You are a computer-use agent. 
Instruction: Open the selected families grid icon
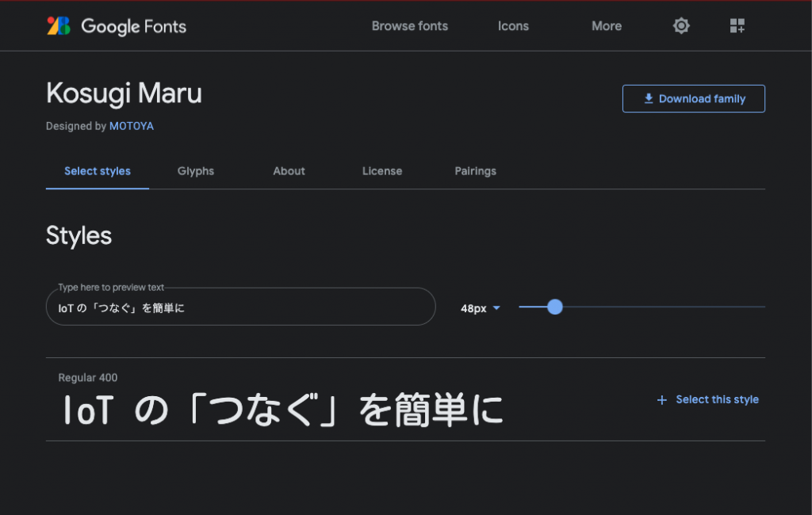(737, 26)
